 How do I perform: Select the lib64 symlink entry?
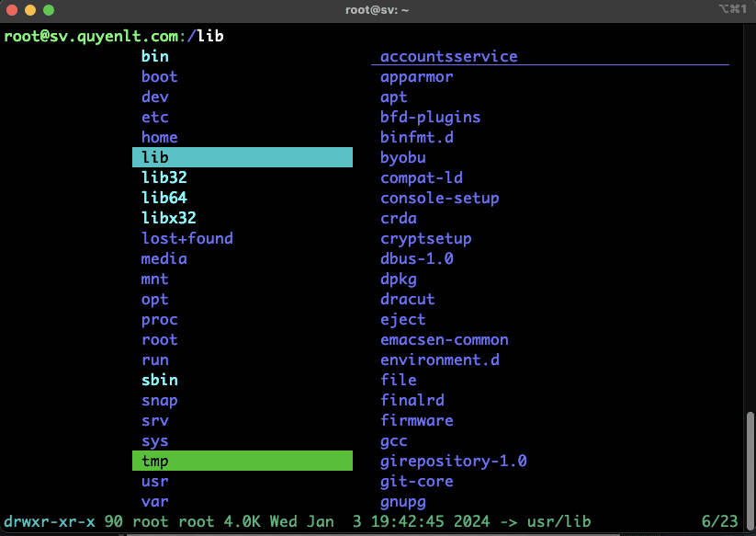pos(164,198)
